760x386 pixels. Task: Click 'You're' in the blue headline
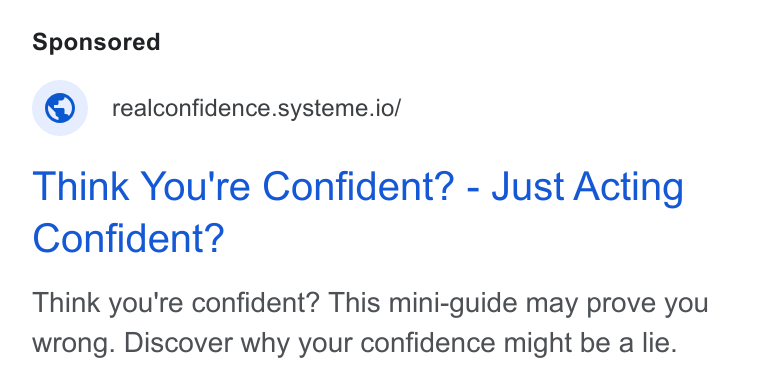tap(195, 186)
